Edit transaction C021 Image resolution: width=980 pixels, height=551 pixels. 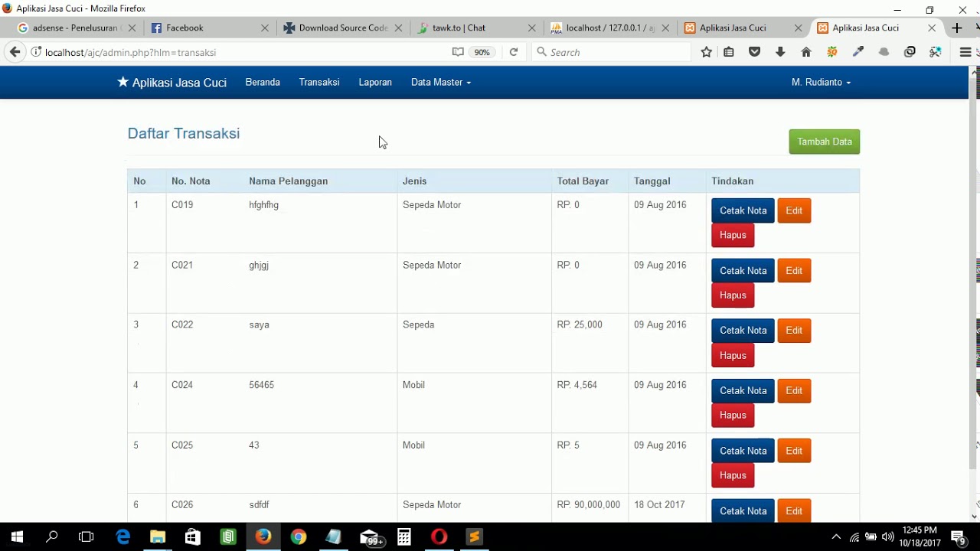pyautogui.click(x=794, y=271)
